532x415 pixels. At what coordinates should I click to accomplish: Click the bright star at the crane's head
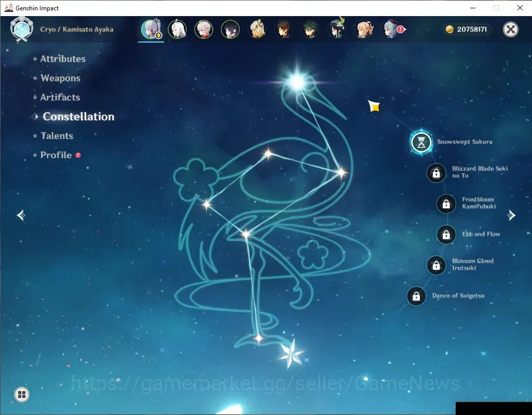point(297,82)
